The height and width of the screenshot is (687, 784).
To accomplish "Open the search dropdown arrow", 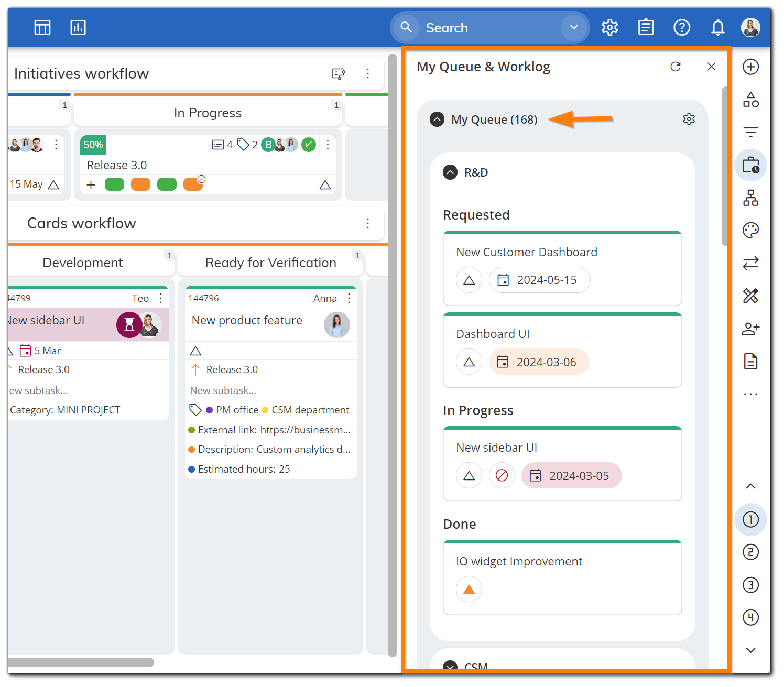I will coord(573,27).
